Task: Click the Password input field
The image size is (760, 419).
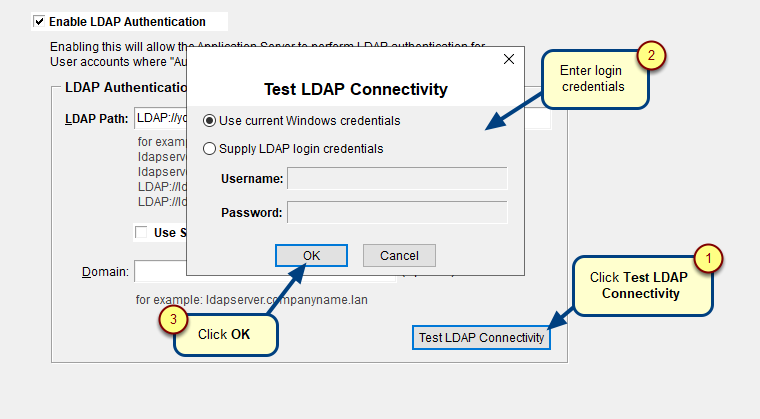Action: (397, 212)
